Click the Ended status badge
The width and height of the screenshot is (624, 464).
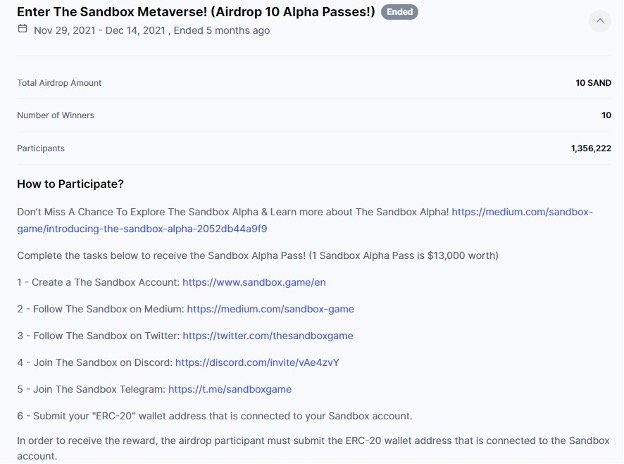click(400, 12)
